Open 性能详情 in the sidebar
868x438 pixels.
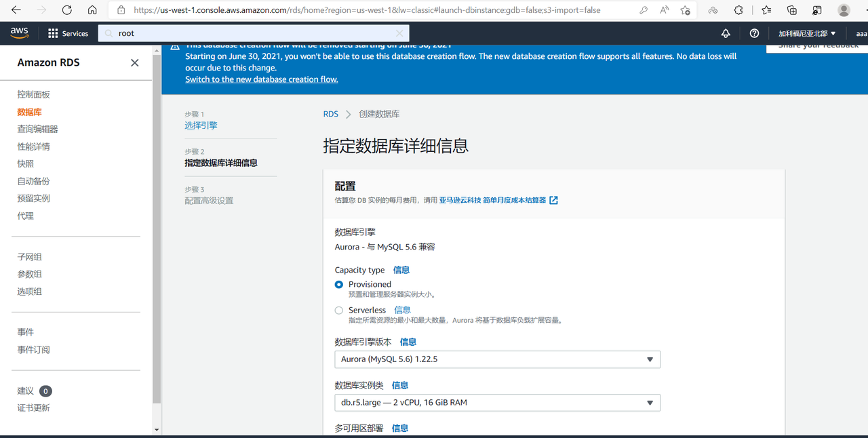point(34,146)
